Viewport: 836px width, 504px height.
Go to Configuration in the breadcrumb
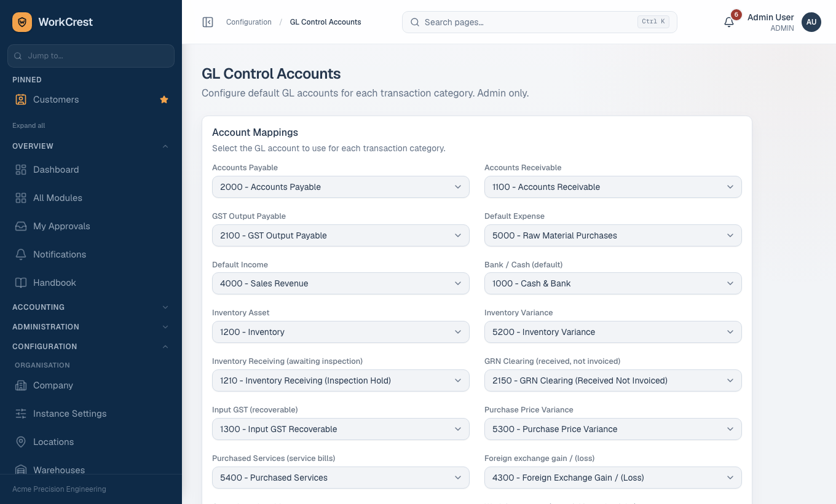coord(249,22)
